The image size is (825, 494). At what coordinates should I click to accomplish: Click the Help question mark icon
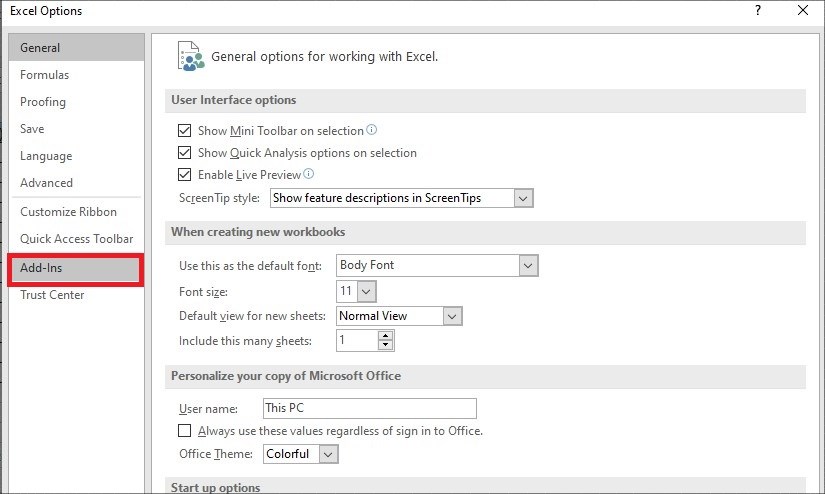coord(758,11)
